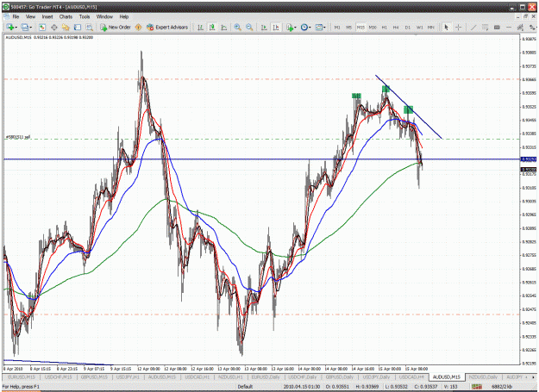Click the Templates icon
This screenshot has height=392, width=539.
pyautogui.click(x=318, y=27)
